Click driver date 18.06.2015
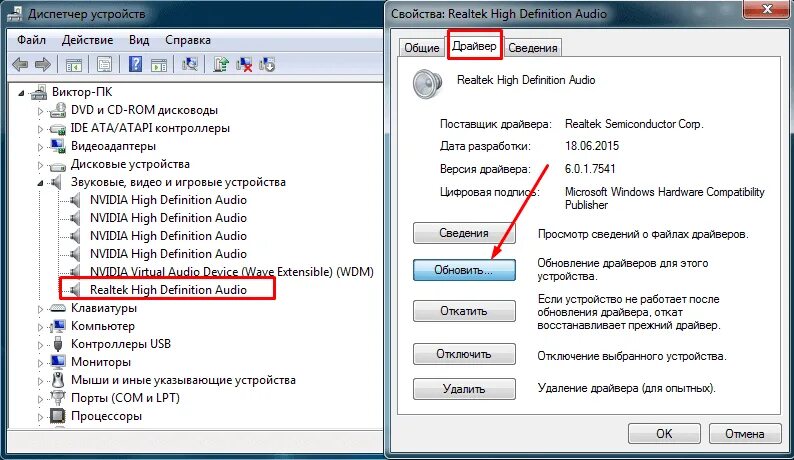 (592, 146)
